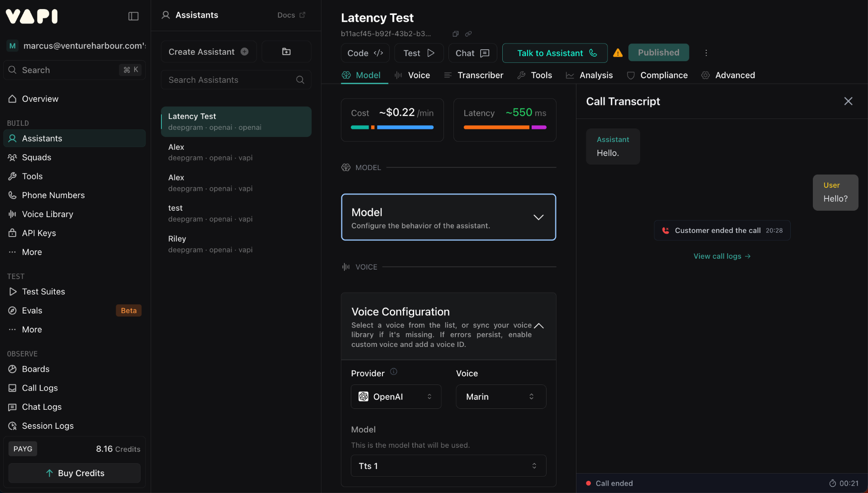Open the three-dot options menu beside Published
The height and width of the screenshot is (493, 868).
pyautogui.click(x=706, y=53)
